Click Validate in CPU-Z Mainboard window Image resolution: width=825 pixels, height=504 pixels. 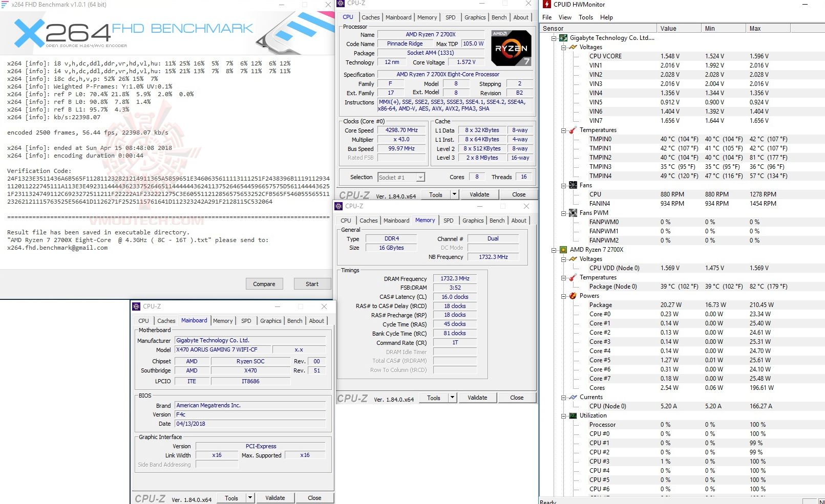pos(275,498)
